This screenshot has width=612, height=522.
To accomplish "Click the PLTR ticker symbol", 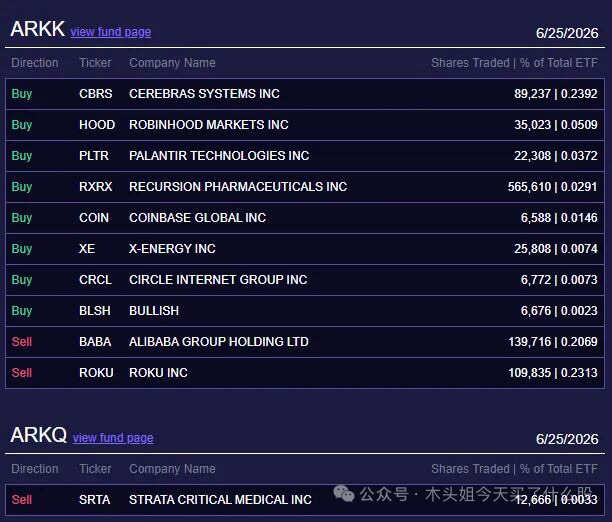I will tap(94, 155).
